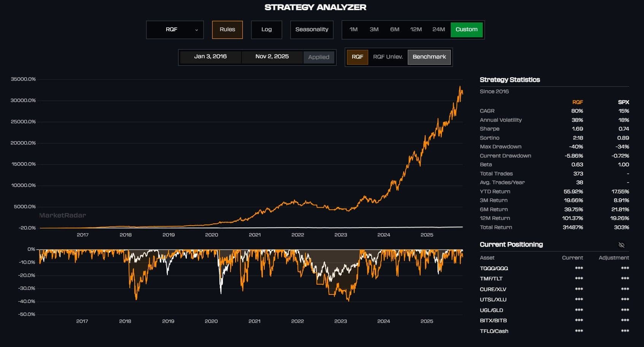Toggle the RQF Unlev. series
Image resolution: width=644 pixels, height=347 pixels.
(x=388, y=57)
